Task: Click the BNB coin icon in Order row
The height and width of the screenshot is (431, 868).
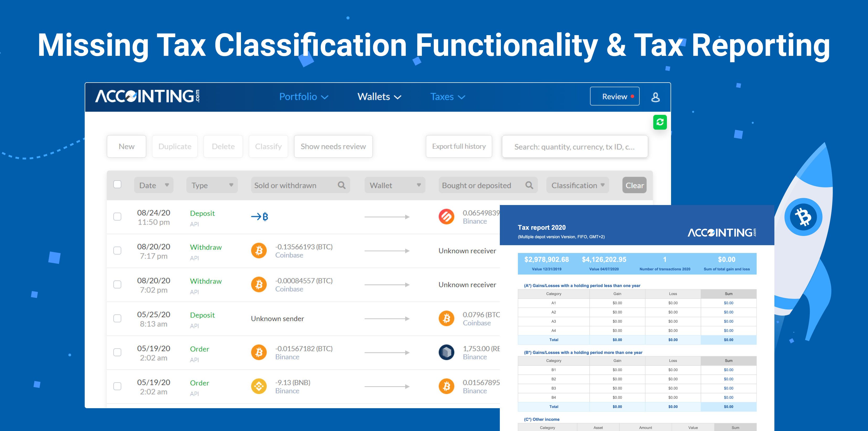Action: click(259, 386)
